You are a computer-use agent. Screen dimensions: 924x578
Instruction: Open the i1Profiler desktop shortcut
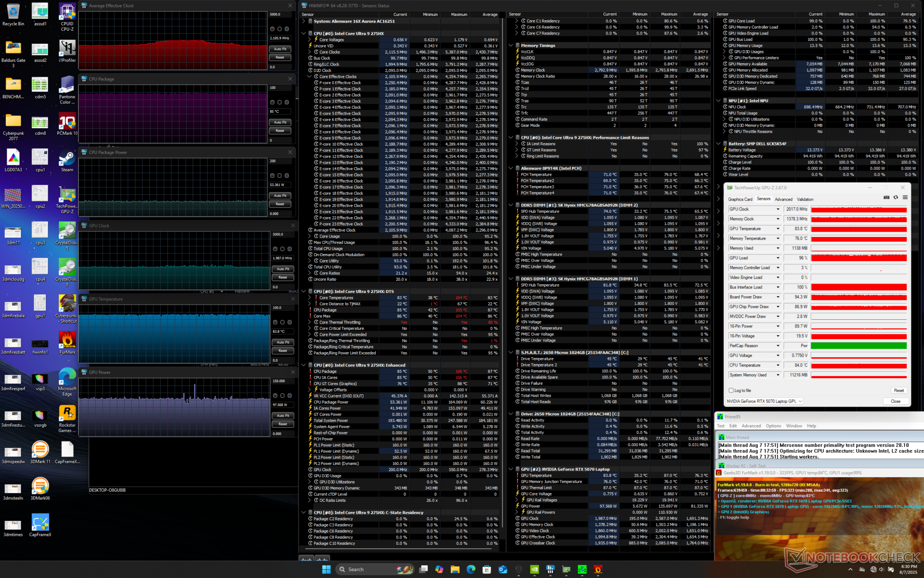pos(67,51)
